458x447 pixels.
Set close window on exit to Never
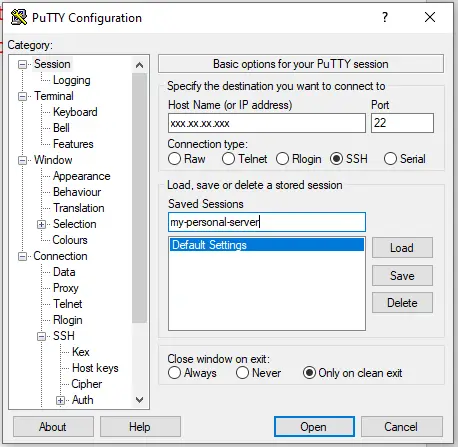click(x=242, y=373)
